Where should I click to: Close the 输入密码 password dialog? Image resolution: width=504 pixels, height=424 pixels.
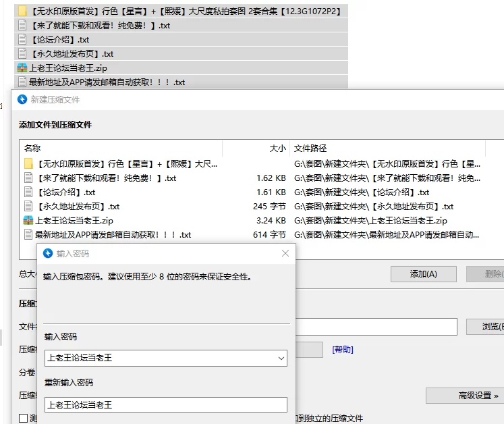[285, 253]
